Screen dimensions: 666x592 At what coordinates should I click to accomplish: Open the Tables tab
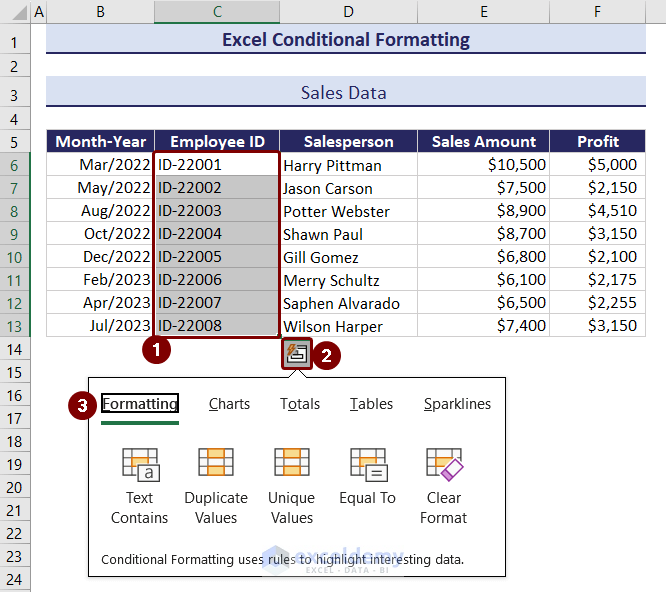[371, 403]
